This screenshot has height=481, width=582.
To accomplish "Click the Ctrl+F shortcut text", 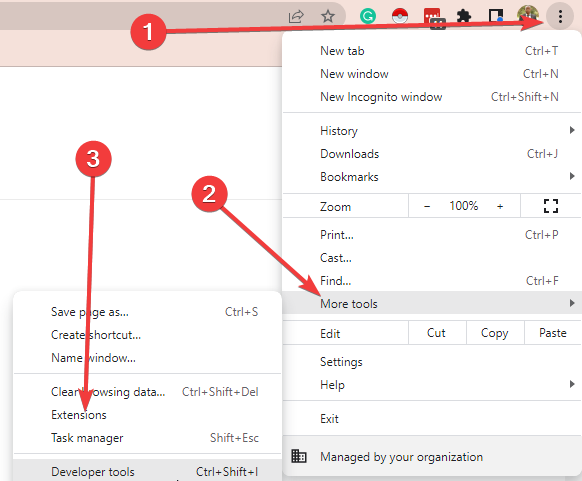I will coord(542,281).
